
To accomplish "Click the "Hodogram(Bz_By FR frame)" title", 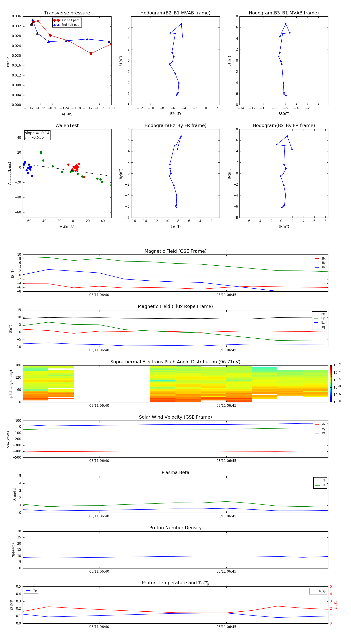I will pyautogui.click(x=175, y=125).
